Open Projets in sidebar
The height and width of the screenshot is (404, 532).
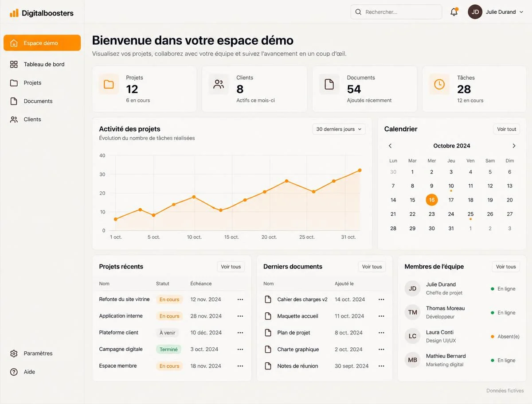tap(42, 83)
